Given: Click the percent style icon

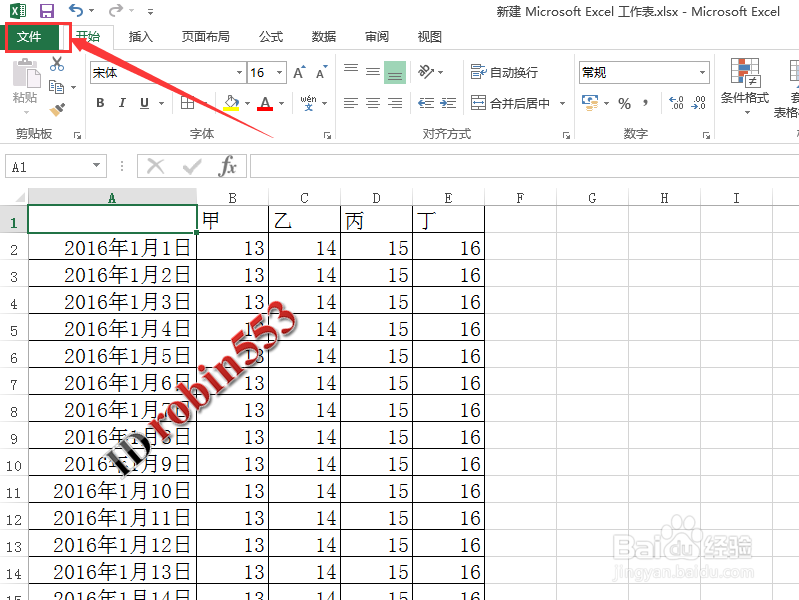Looking at the screenshot, I should point(624,103).
